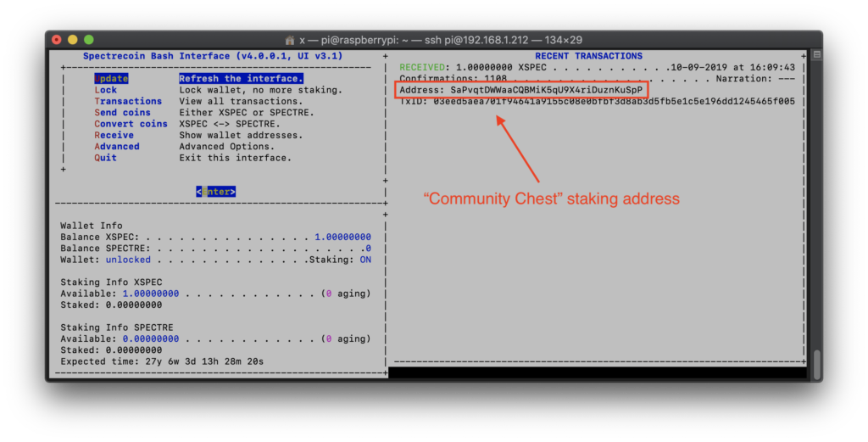Click the transaction date 10-09-2019 at 16:09:43
Image resolution: width=868 pixels, height=442 pixels.
pos(732,68)
